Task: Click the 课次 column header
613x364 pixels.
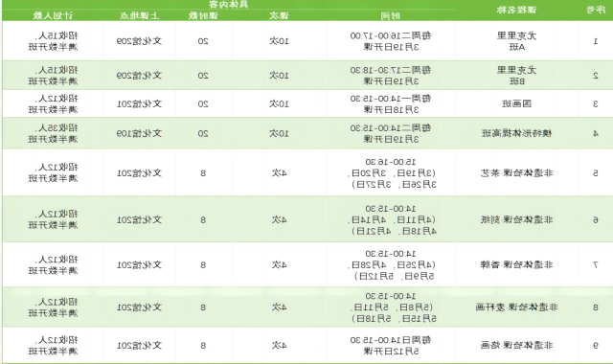Action: click(279, 15)
